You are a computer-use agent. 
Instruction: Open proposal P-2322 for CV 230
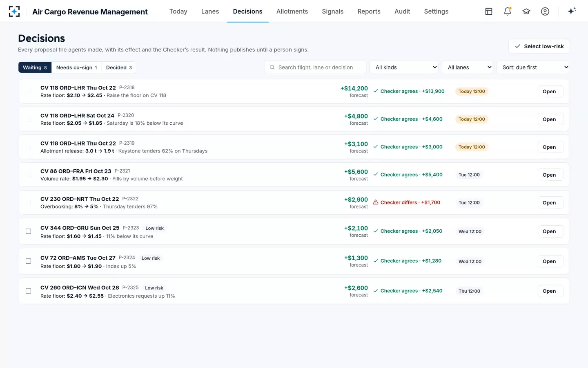click(x=550, y=203)
